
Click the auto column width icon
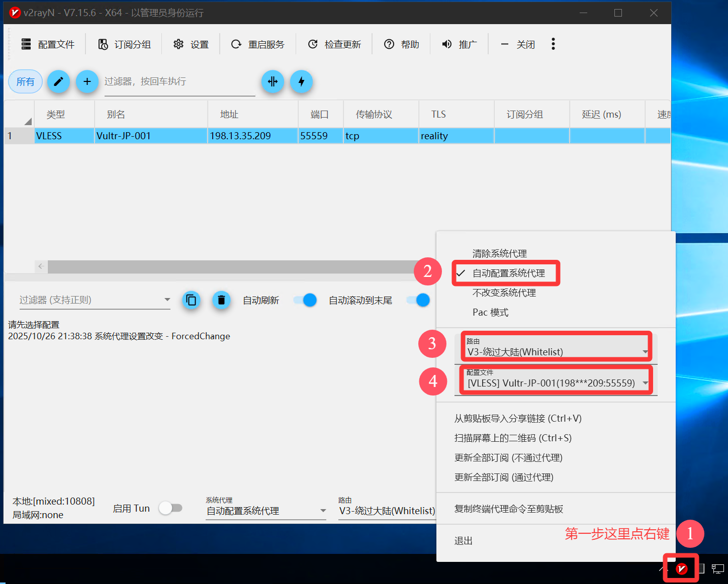(272, 81)
